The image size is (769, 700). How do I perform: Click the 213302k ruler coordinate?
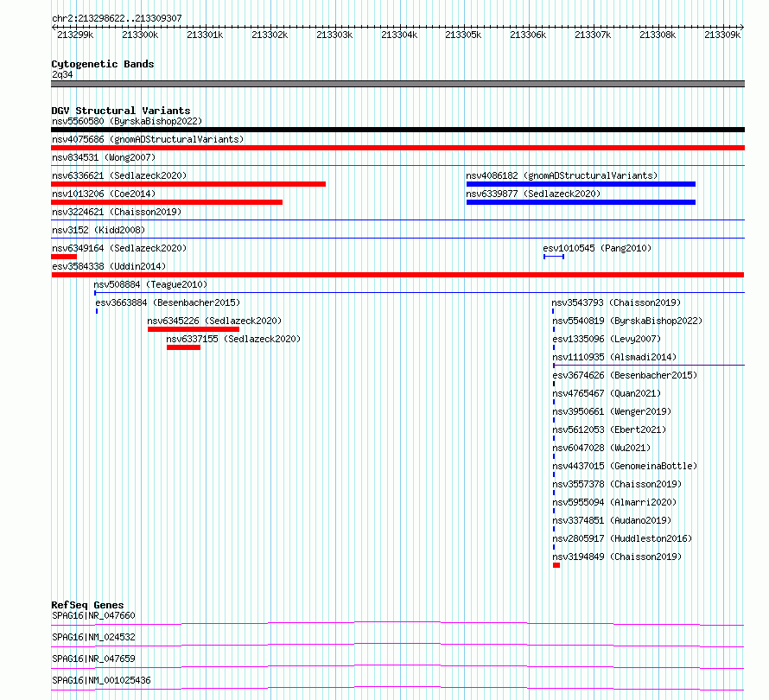point(270,35)
